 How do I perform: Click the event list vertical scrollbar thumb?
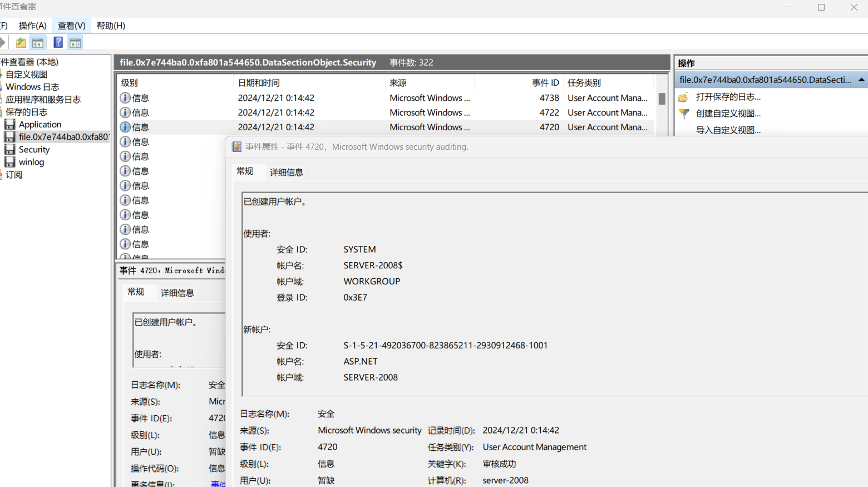(662, 99)
